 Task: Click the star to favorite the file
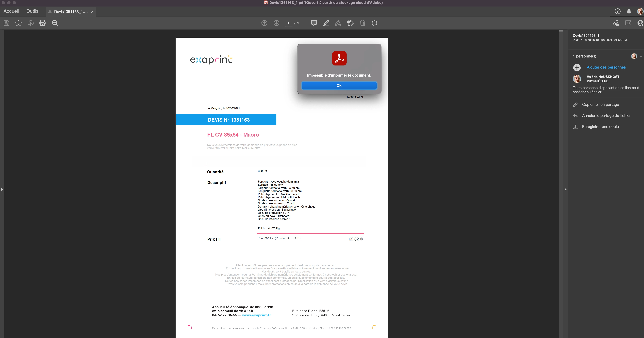tap(18, 23)
